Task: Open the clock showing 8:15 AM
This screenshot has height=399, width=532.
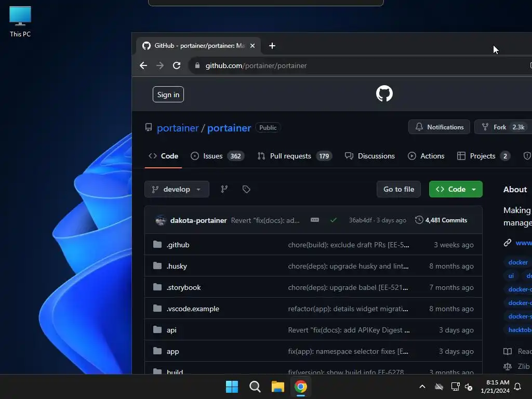Action: point(495,387)
